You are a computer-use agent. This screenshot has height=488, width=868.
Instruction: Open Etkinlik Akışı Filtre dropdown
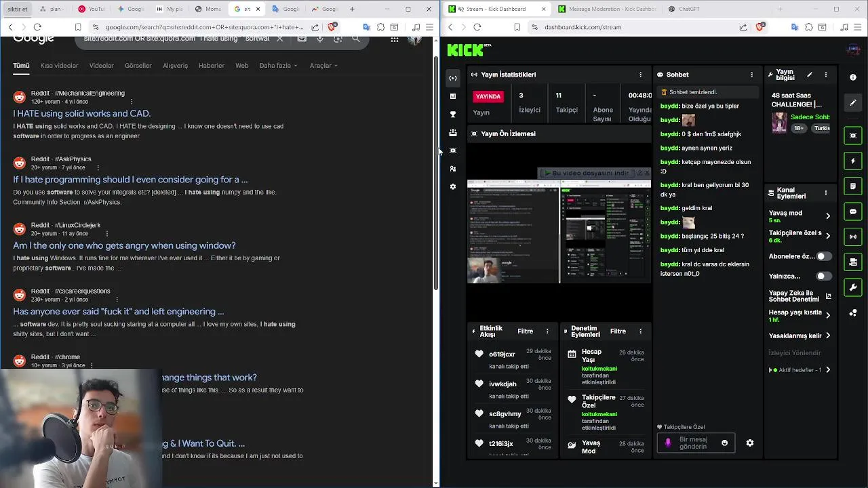tap(526, 331)
